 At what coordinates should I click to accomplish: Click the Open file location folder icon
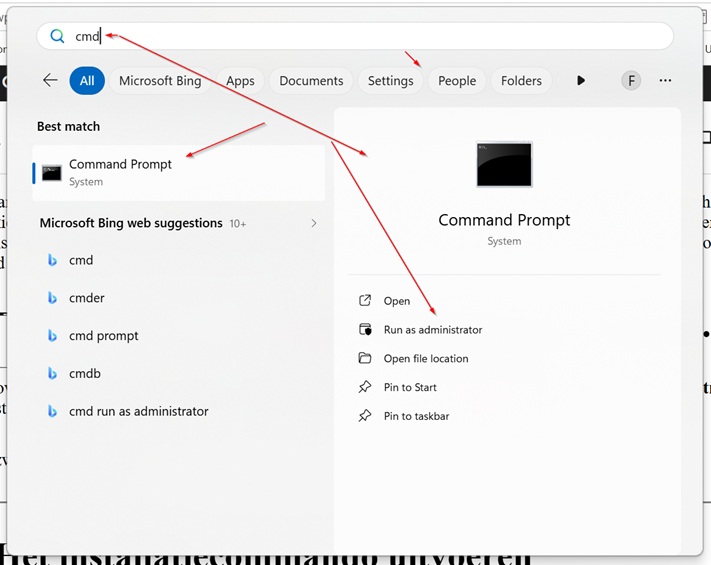coord(365,358)
